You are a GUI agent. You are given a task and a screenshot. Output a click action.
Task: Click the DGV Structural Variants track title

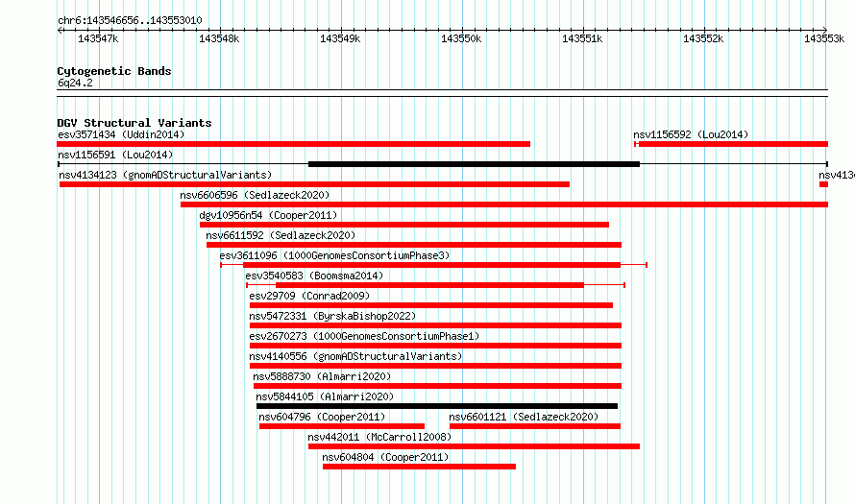pos(134,123)
